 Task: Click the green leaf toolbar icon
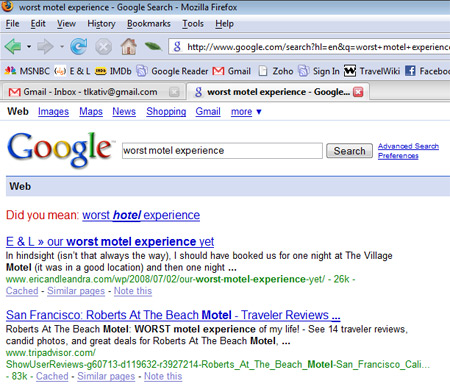[x=153, y=46]
